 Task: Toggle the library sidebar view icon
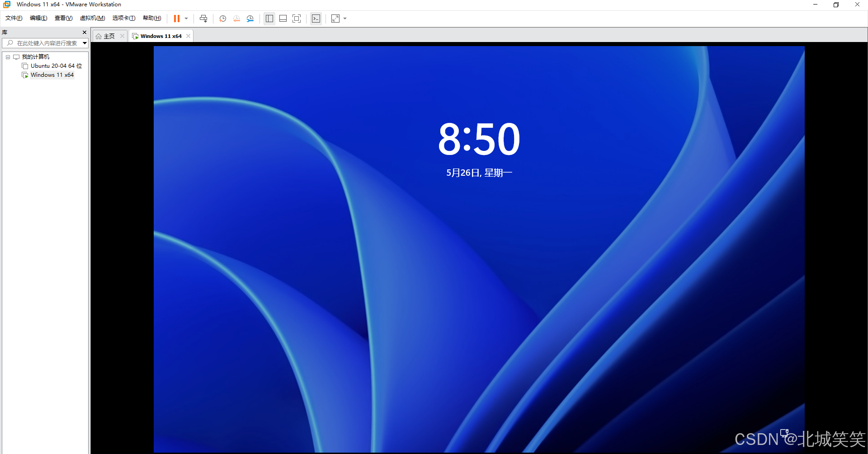pos(269,19)
